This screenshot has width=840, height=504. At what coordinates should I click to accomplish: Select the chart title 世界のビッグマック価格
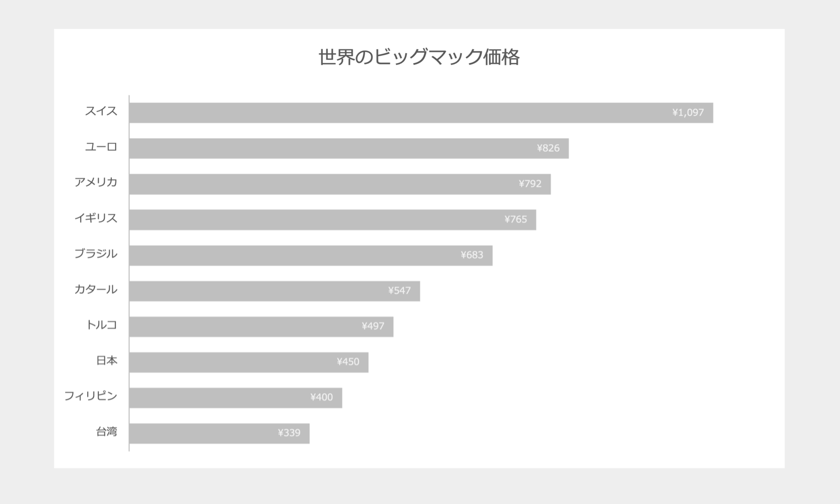tap(419, 57)
